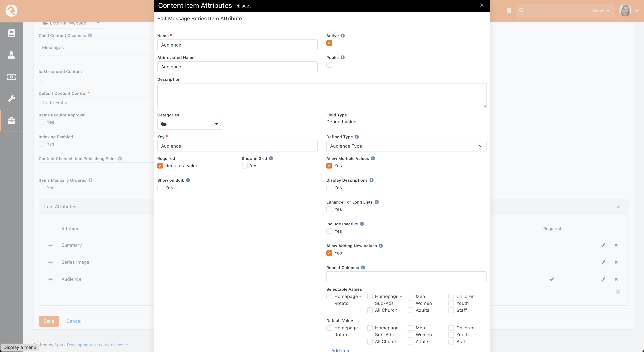Toggle the Require a value checkbox
This screenshot has width=644, height=352.
(x=160, y=166)
